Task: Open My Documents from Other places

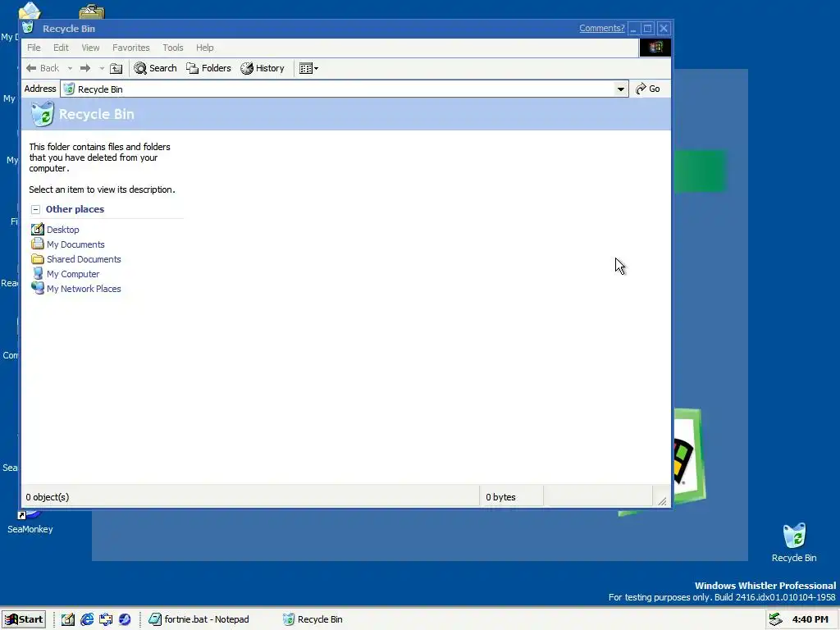Action: (x=75, y=244)
